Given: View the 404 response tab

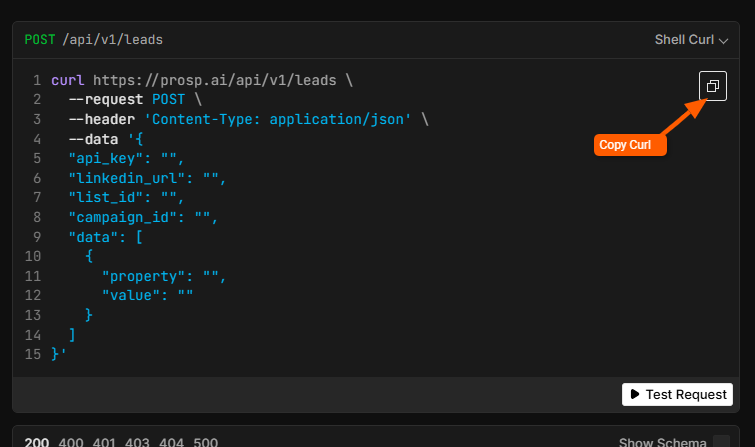Looking at the screenshot, I should pyautogui.click(x=173, y=442).
